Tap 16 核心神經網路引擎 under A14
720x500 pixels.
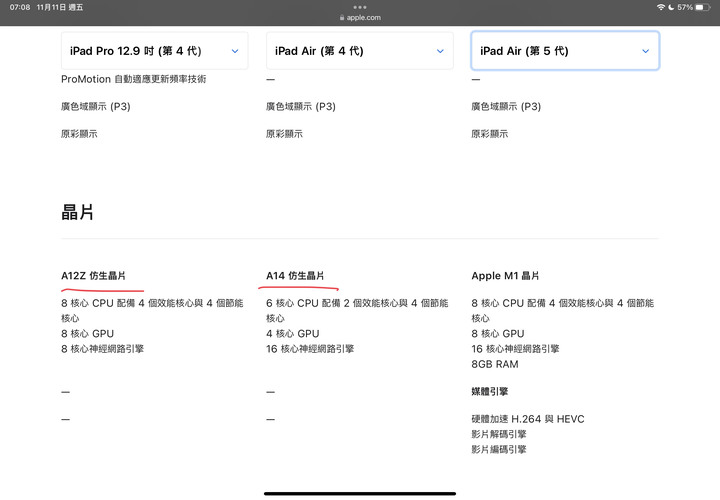tap(310, 349)
